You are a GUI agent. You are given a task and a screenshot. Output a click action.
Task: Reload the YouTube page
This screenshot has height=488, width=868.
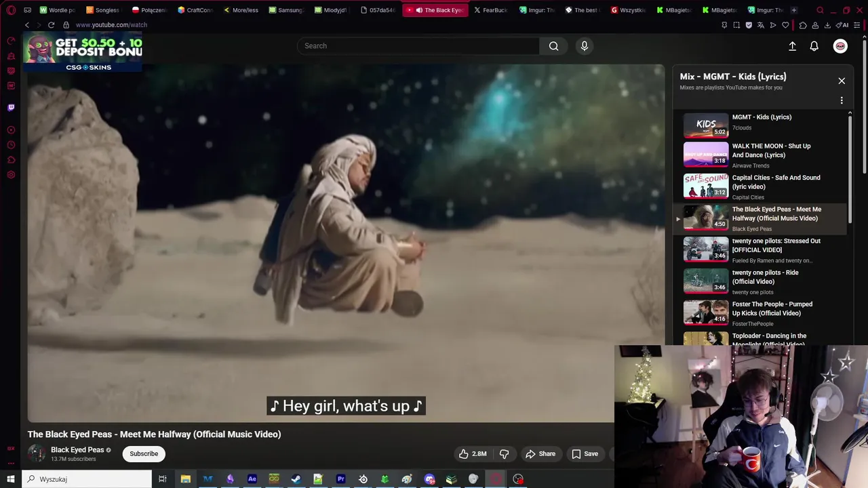(x=51, y=25)
